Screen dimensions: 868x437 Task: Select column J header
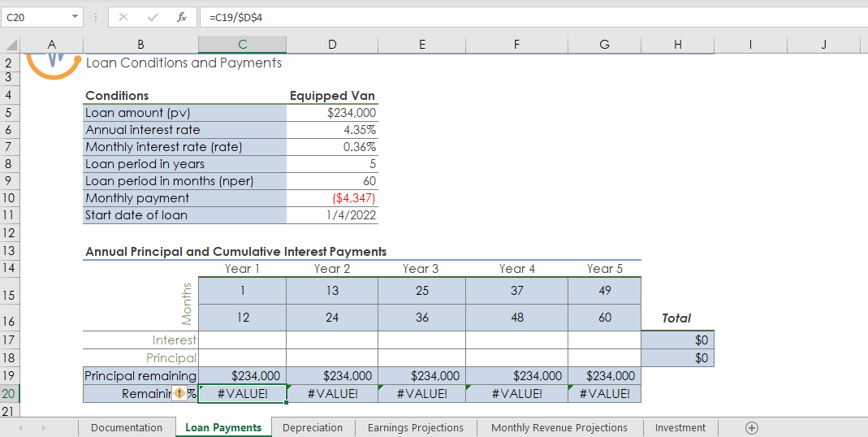(x=823, y=45)
